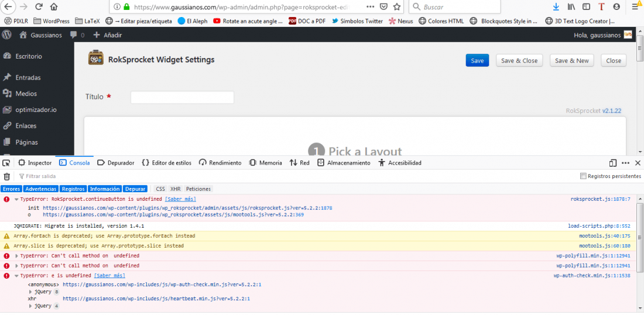The width and height of the screenshot is (644, 315).
Task: Go to the browser home page icon
Action: [54, 6]
